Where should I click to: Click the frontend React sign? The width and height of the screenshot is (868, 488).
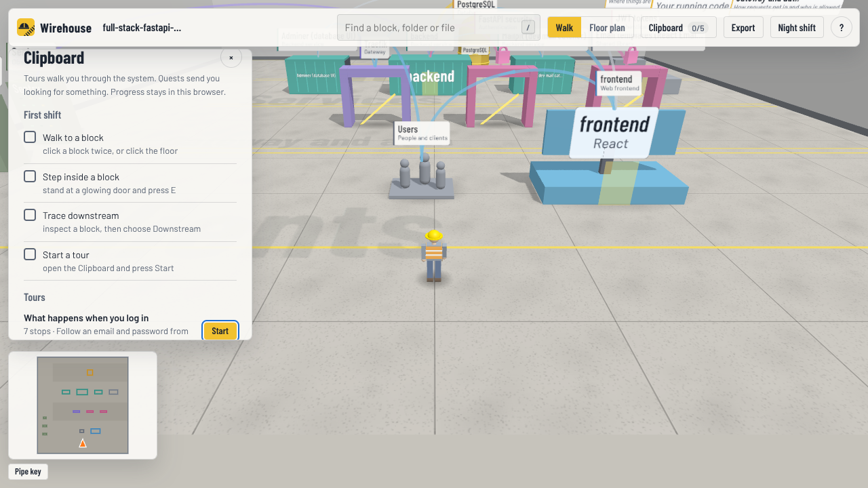614,132
